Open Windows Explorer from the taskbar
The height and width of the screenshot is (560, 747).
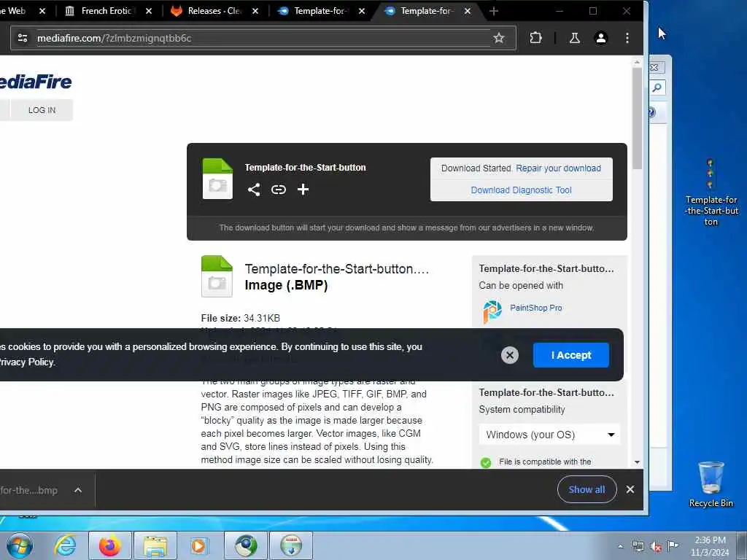155,545
